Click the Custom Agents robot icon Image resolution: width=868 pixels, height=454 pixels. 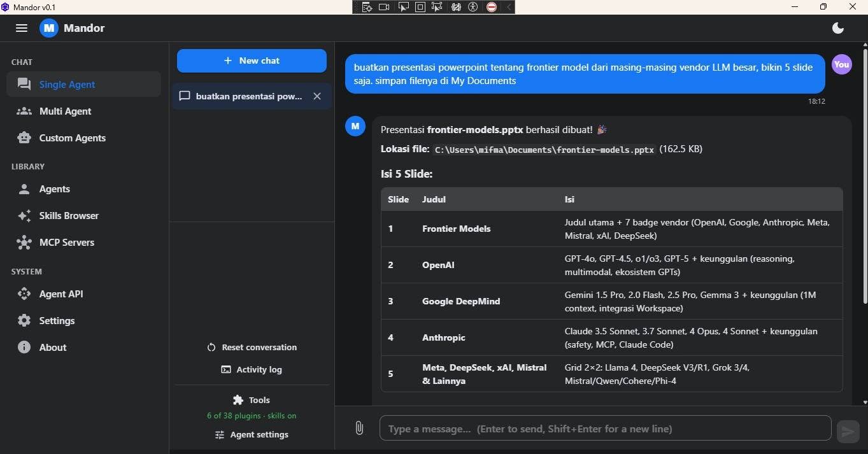point(24,138)
